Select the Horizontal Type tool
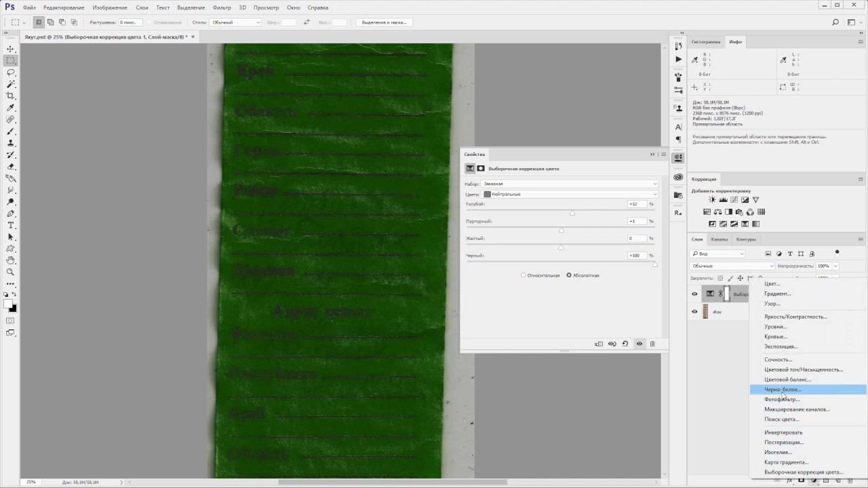 pyautogui.click(x=11, y=225)
